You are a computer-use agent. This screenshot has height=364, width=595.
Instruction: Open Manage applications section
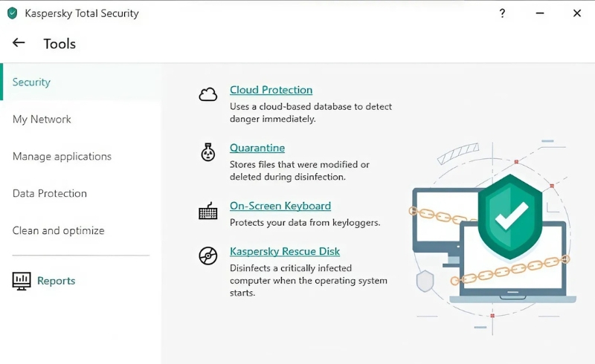(x=62, y=156)
